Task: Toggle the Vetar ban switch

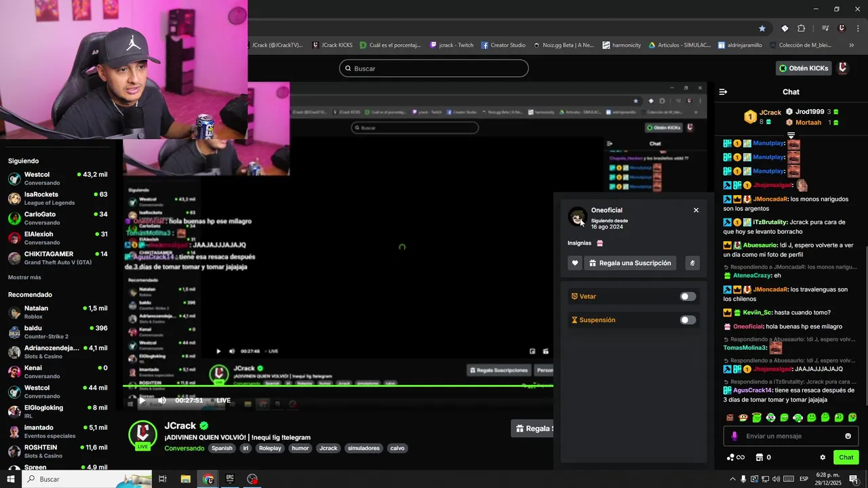Action: (688, 296)
